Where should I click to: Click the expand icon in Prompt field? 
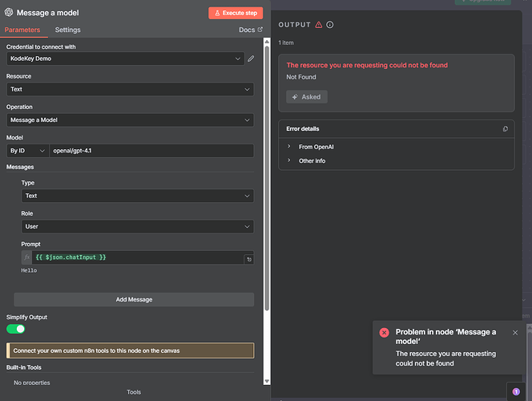pos(248,259)
